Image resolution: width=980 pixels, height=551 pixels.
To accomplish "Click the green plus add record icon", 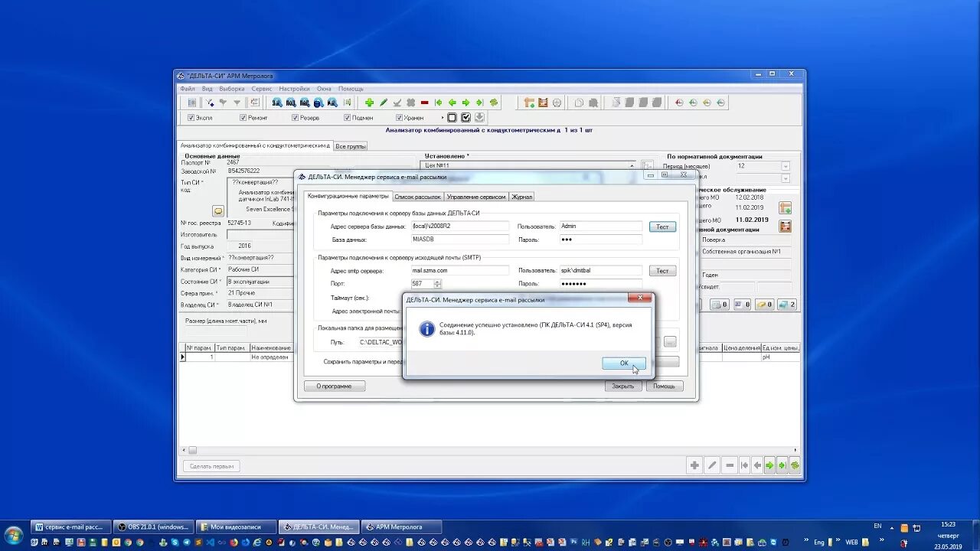I will [x=369, y=103].
